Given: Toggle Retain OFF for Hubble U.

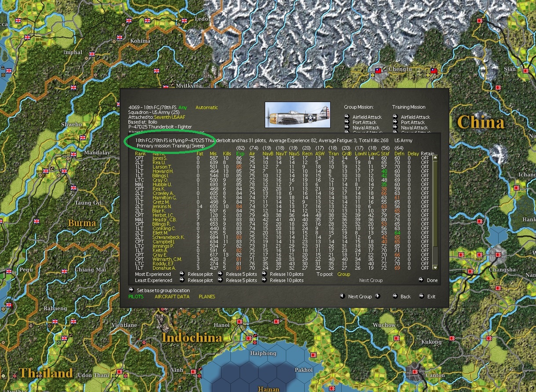Looking at the screenshot, I should coord(424,184).
